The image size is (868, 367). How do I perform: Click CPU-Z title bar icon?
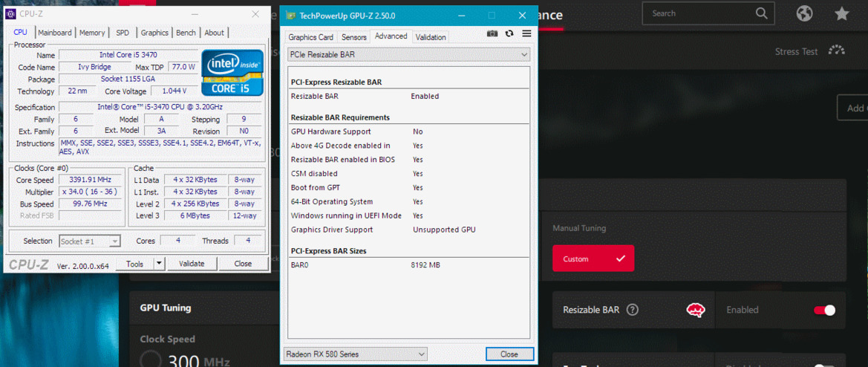point(11,14)
